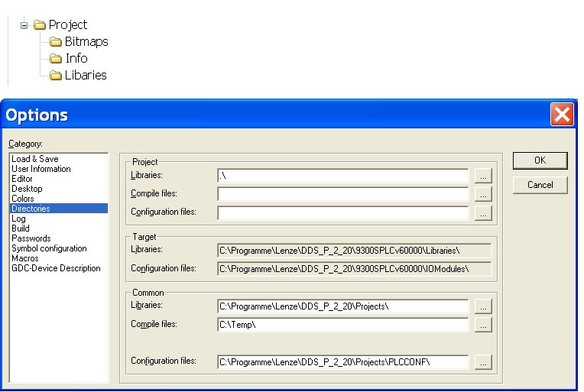This screenshot has width=584, height=392.
Task: Open the Libraries folder in tree
Action: coord(85,76)
